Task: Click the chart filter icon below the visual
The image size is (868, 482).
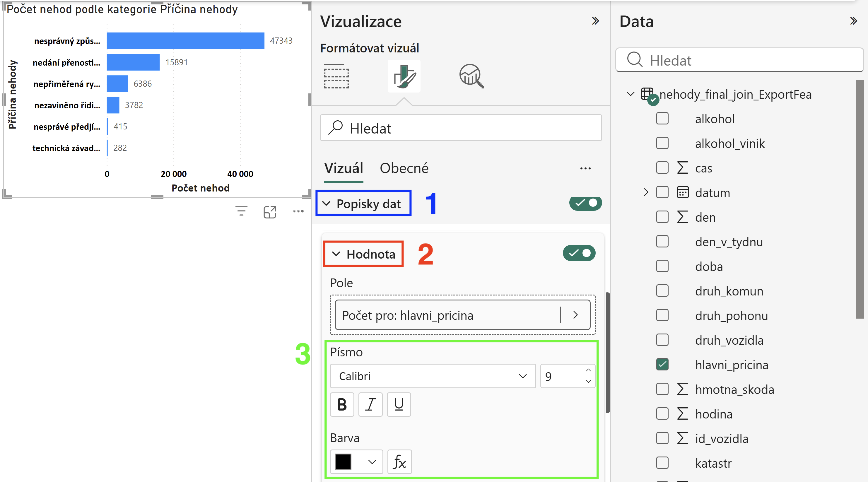Action: pos(241,211)
